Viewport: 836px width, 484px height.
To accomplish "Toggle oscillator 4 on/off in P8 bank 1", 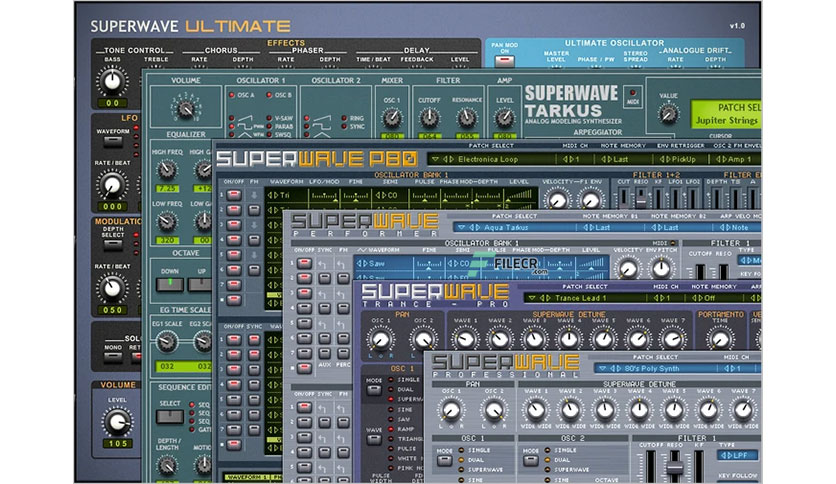I will pyautogui.click(x=234, y=240).
